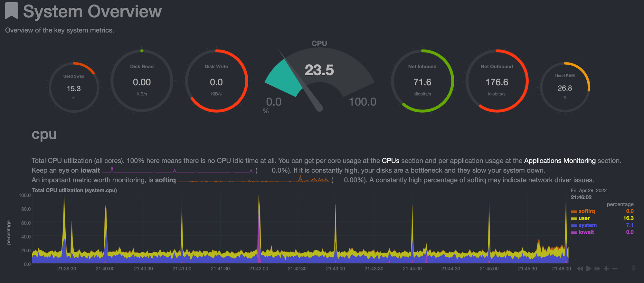Select the Used Swap gauge

[x=74, y=87]
